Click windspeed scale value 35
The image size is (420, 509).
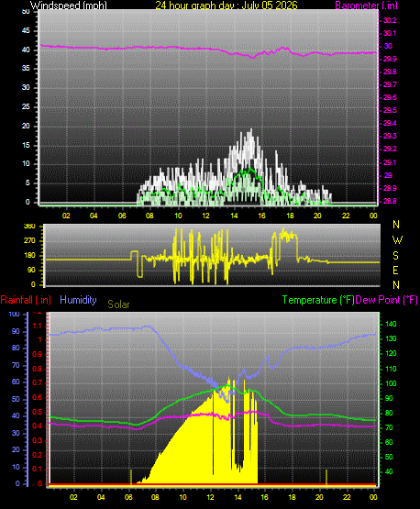(x=26, y=69)
